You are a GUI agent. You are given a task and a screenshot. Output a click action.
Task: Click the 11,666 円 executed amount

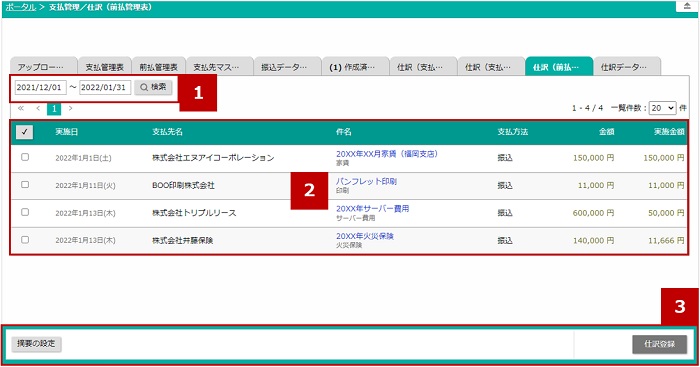(666, 240)
